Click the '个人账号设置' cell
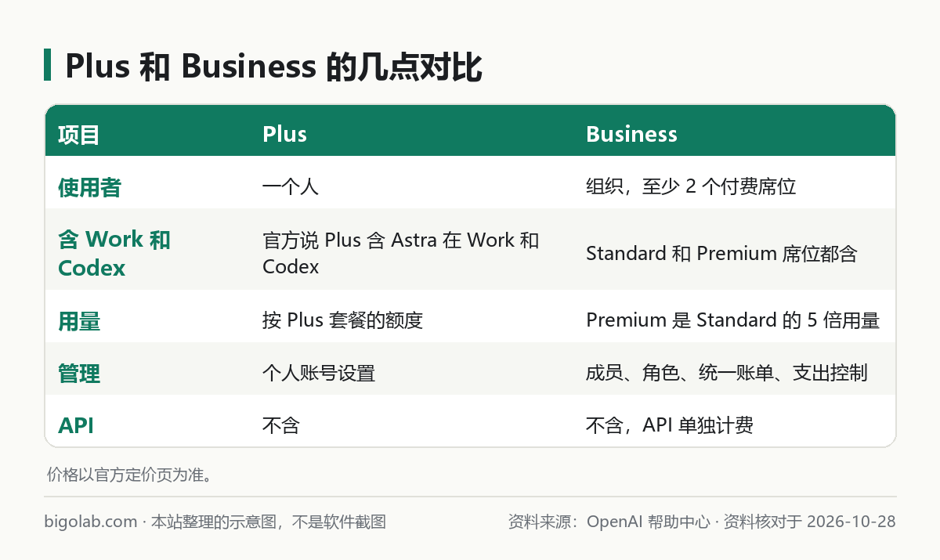Image resolution: width=940 pixels, height=560 pixels. pyautogui.click(x=319, y=374)
